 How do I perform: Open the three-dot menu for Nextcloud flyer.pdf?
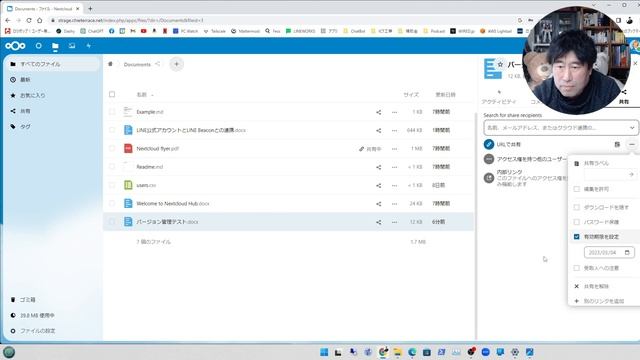click(x=394, y=149)
